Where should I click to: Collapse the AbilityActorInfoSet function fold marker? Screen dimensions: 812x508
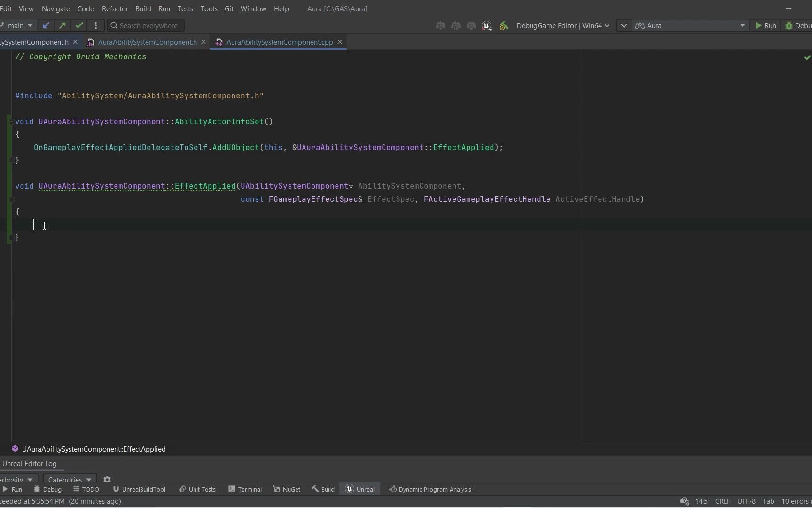tap(12, 122)
